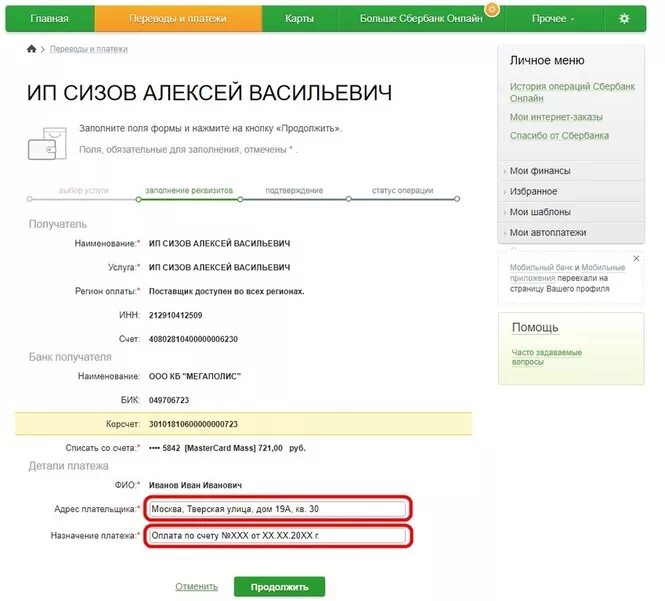The width and height of the screenshot is (665, 601).
Task: Open Часто задаваемые вопросы link
Action: point(546,357)
